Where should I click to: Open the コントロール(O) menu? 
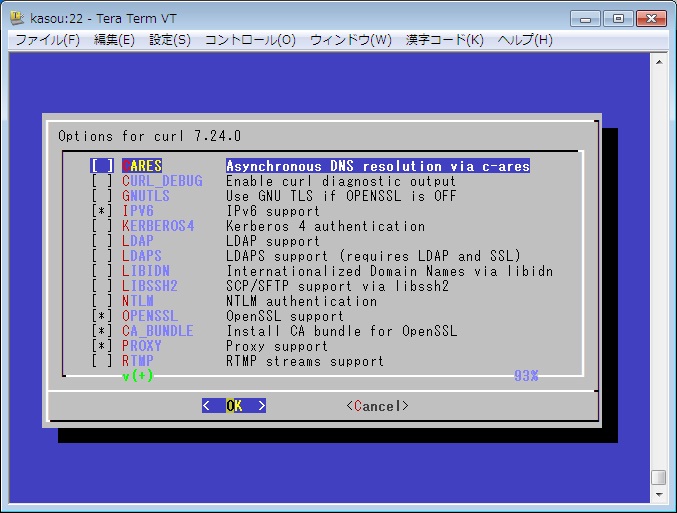pos(250,40)
